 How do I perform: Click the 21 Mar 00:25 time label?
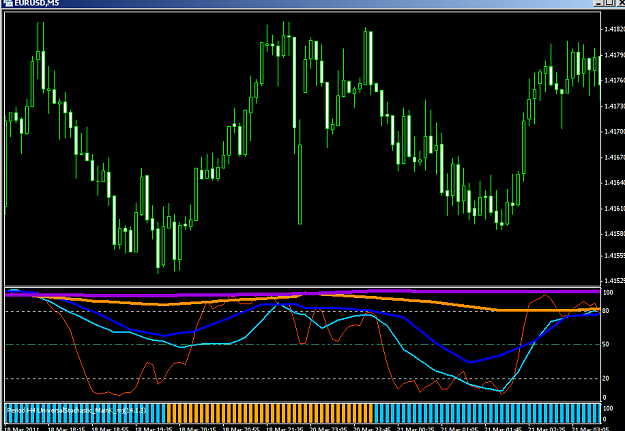click(x=416, y=429)
